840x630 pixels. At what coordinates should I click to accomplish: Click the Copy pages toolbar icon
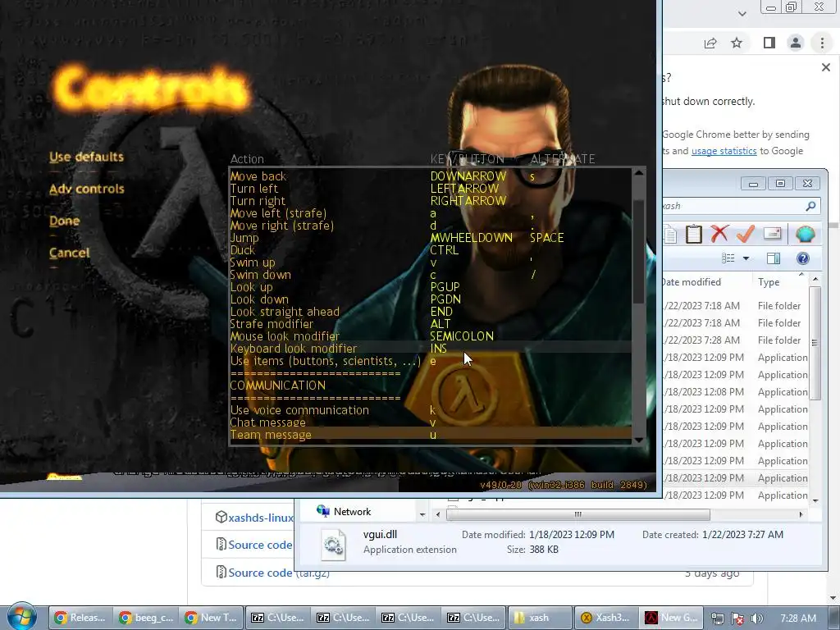[x=670, y=234]
